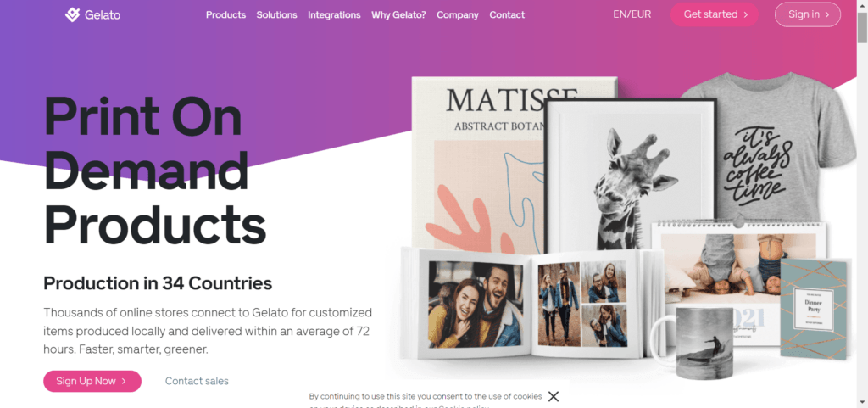The height and width of the screenshot is (408, 868).
Task: Dismiss the cookie consent banner with X
Action: [x=553, y=396]
